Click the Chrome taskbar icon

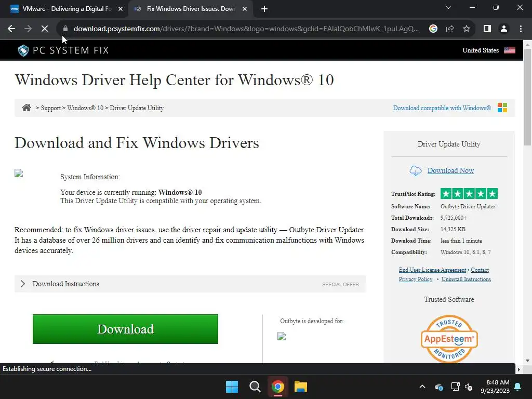coord(277,387)
